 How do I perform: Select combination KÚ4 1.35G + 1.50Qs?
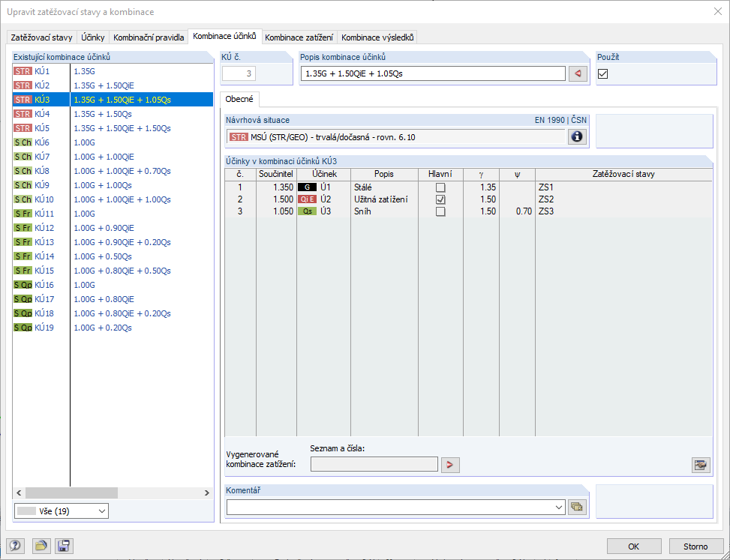tap(113, 114)
